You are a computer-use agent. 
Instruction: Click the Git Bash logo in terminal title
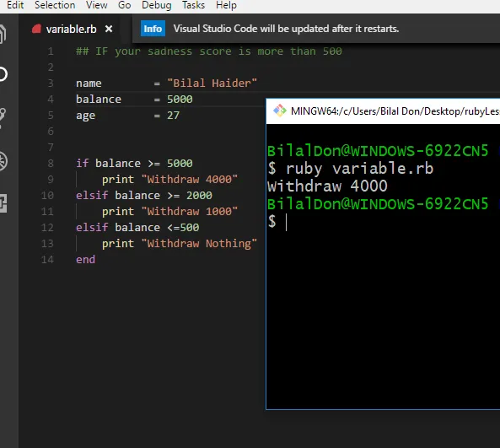pos(280,111)
